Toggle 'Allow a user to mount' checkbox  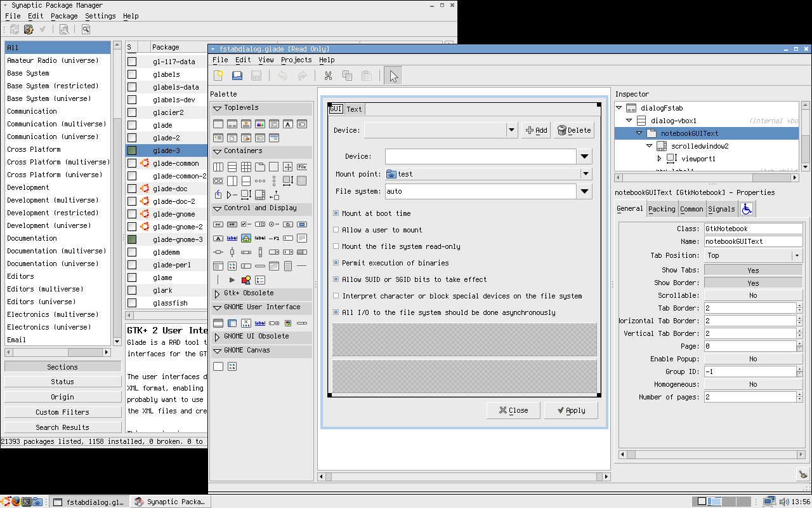point(336,230)
